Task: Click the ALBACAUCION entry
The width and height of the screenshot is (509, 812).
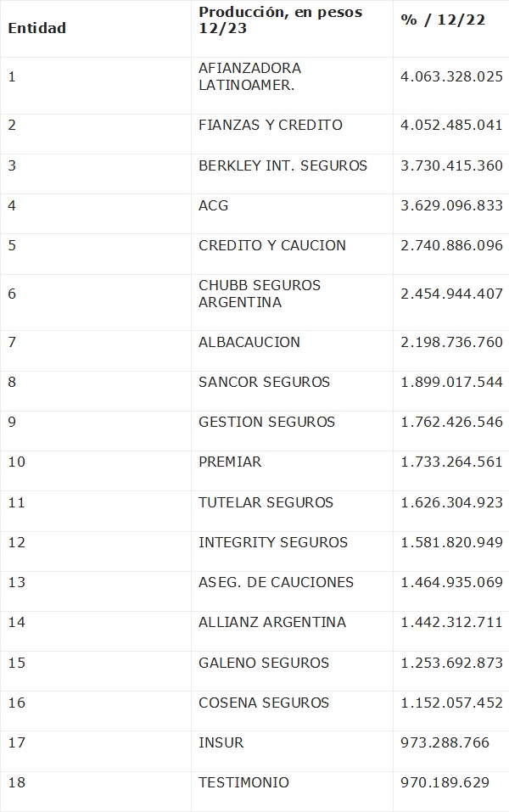Action: [249, 342]
